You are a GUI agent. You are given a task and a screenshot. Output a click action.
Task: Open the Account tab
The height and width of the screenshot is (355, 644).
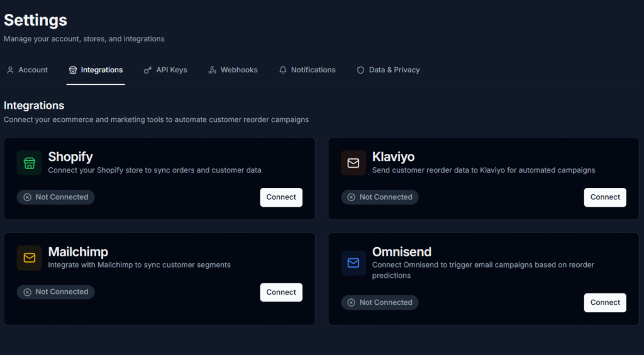27,70
